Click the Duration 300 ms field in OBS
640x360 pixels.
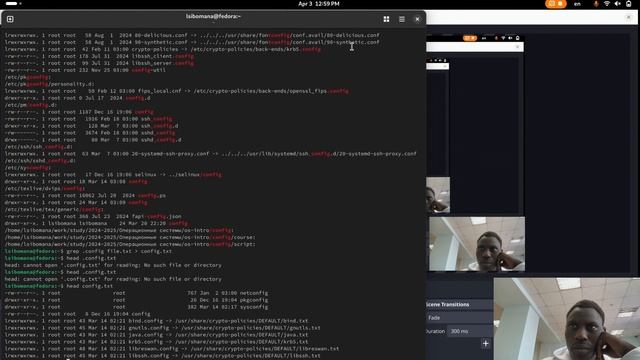coord(469,331)
